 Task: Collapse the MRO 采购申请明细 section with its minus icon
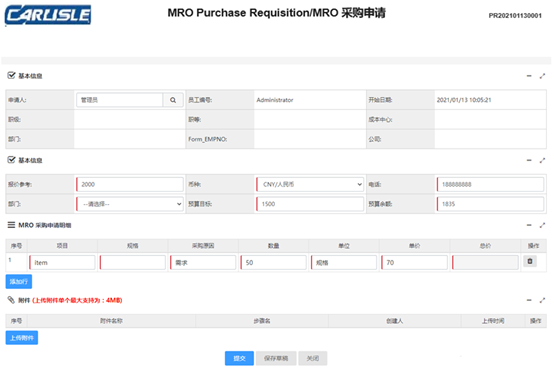(529, 225)
